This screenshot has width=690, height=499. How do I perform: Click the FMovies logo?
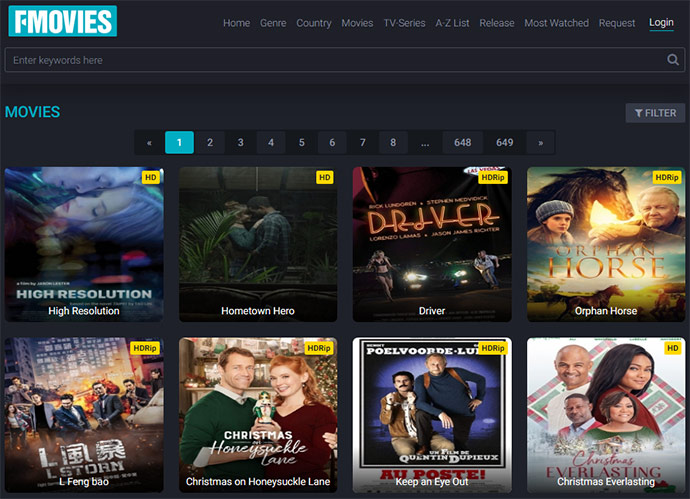pyautogui.click(x=62, y=21)
